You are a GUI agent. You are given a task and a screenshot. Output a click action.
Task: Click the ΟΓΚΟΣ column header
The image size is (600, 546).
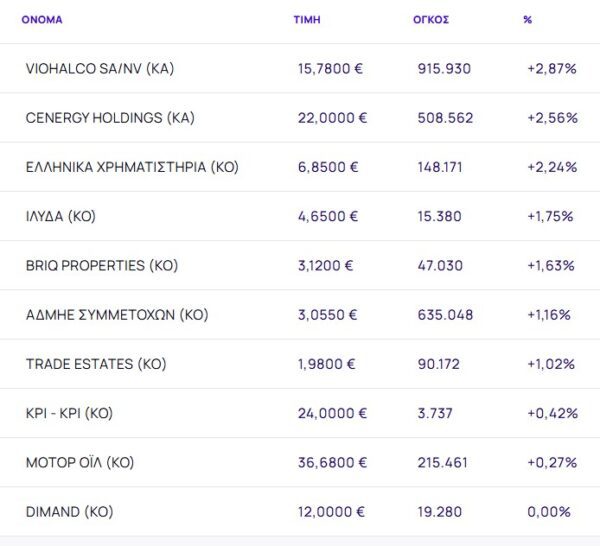[431, 19]
